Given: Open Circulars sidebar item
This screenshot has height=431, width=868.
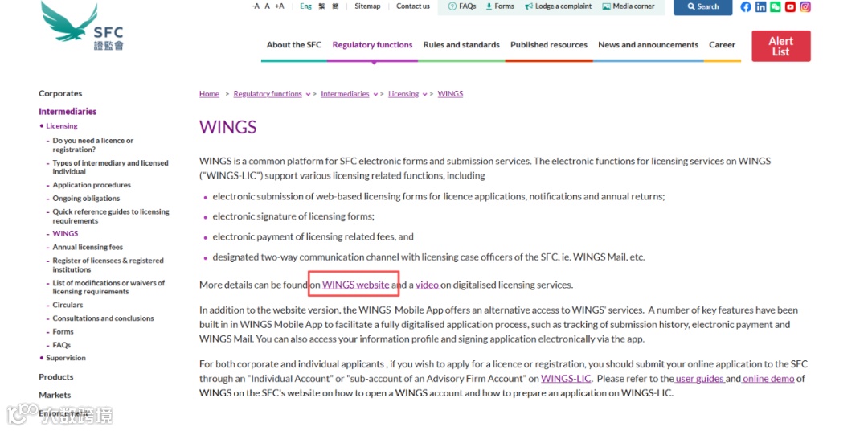Looking at the screenshot, I should [68, 305].
